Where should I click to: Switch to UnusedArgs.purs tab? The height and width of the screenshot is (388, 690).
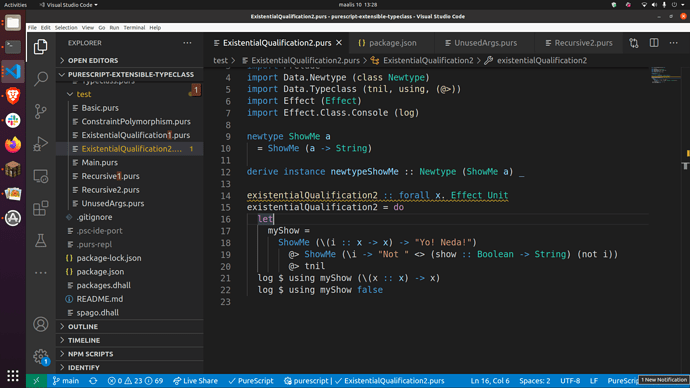tap(484, 43)
